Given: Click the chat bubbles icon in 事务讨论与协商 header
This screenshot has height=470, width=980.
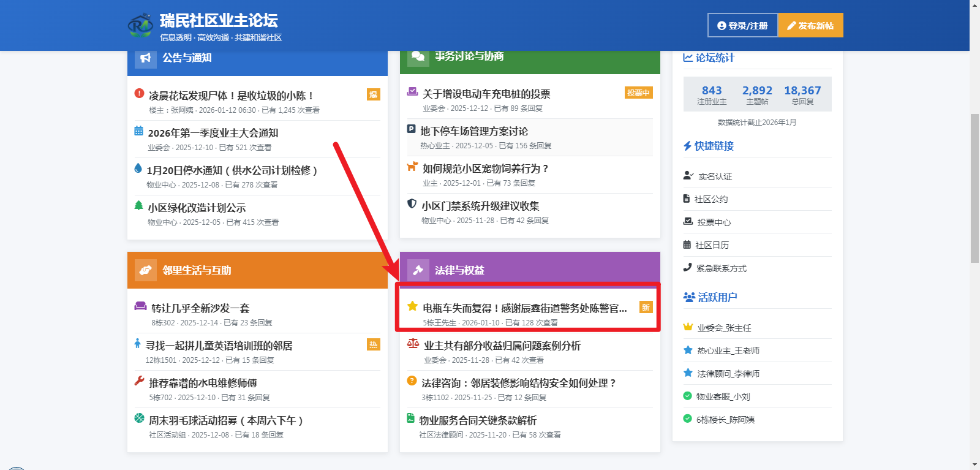Looking at the screenshot, I should pos(418,56).
